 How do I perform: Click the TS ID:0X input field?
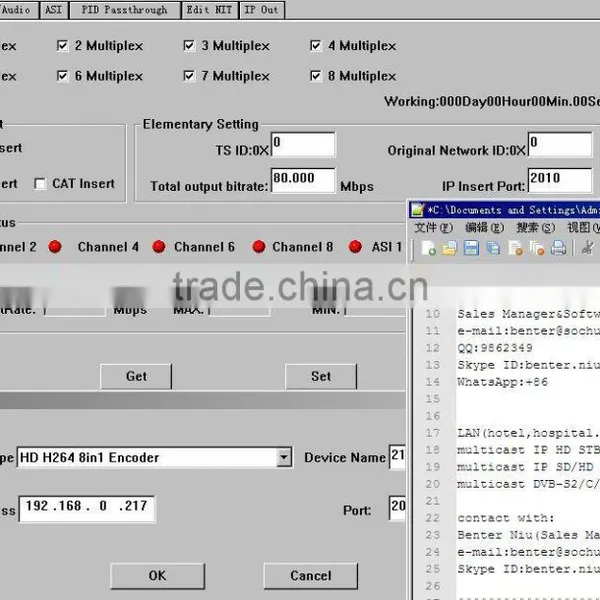[x=303, y=145]
